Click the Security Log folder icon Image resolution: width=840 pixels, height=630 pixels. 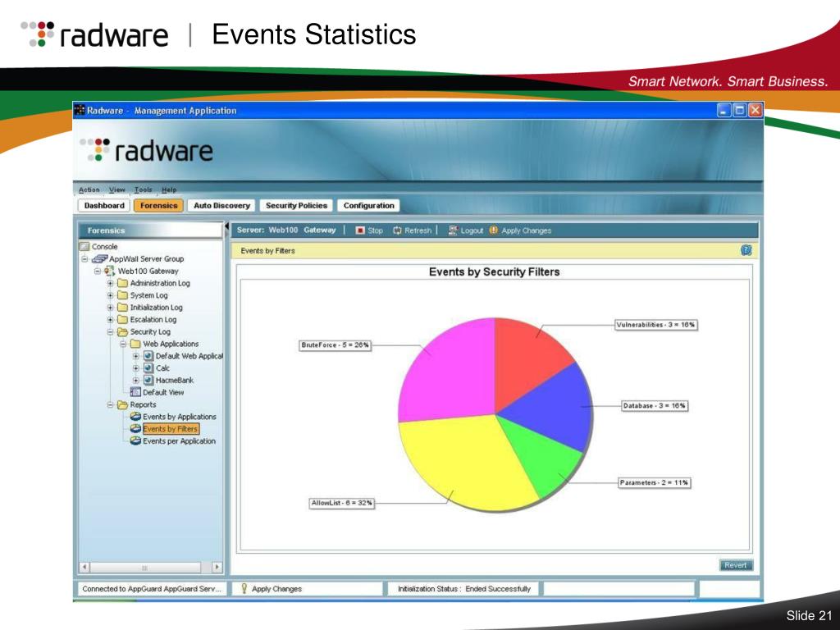pyautogui.click(x=123, y=331)
